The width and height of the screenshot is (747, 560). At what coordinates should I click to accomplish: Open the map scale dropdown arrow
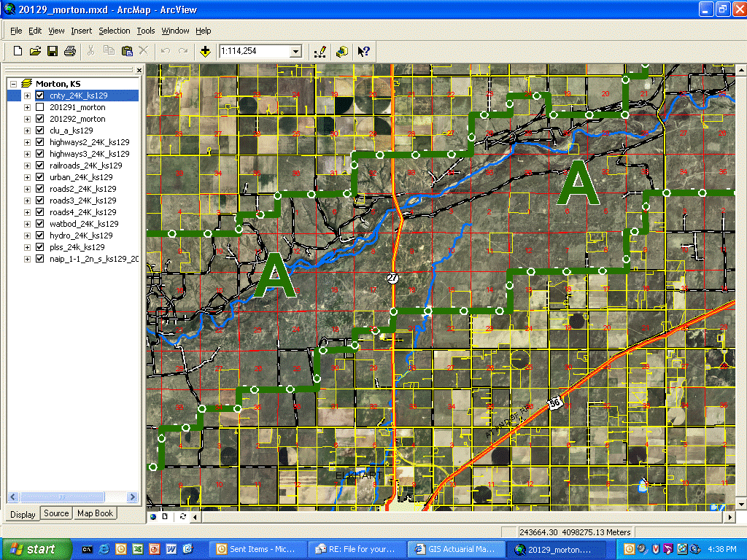coord(295,51)
